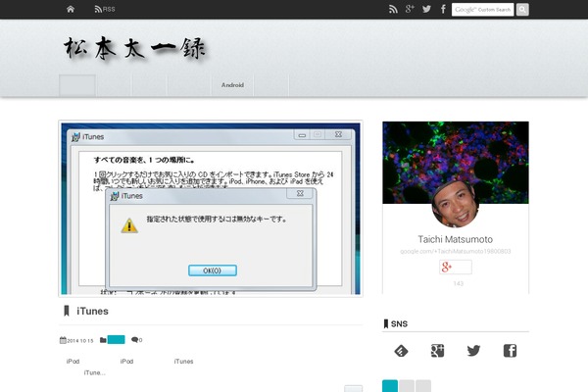Screen dimensions: 588x392
Task: Select the teal sidebar tab
Action: tap(390, 386)
